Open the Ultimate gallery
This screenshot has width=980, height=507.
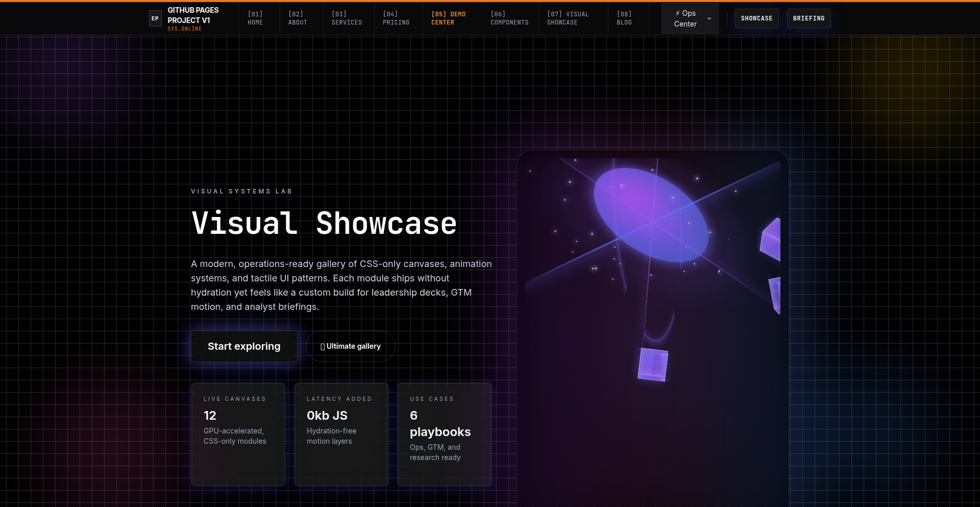350,346
